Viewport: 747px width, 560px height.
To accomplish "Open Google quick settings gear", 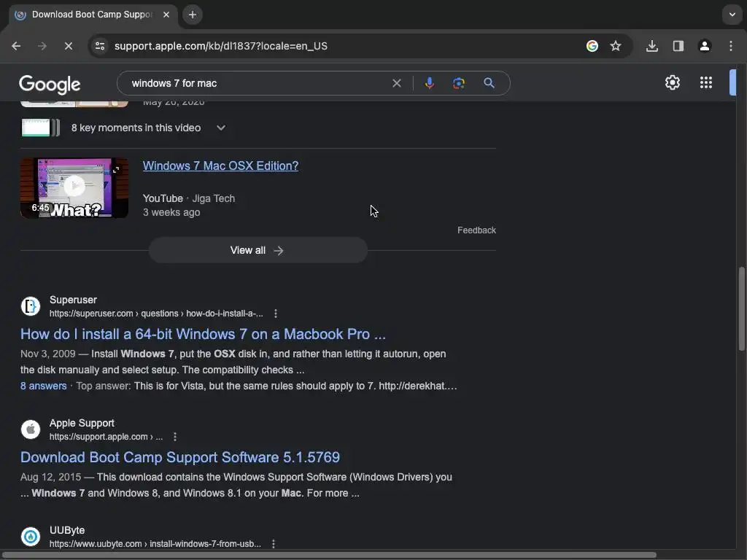I will pyautogui.click(x=672, y=82).
